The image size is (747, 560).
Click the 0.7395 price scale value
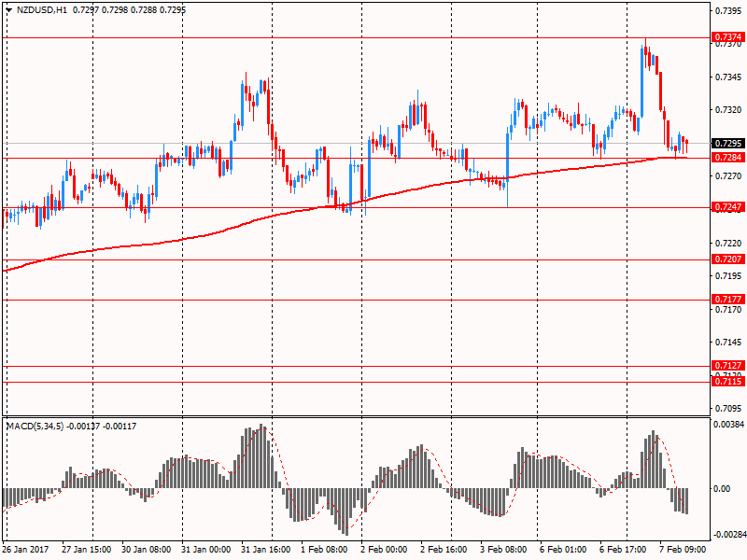pos(726,11)
